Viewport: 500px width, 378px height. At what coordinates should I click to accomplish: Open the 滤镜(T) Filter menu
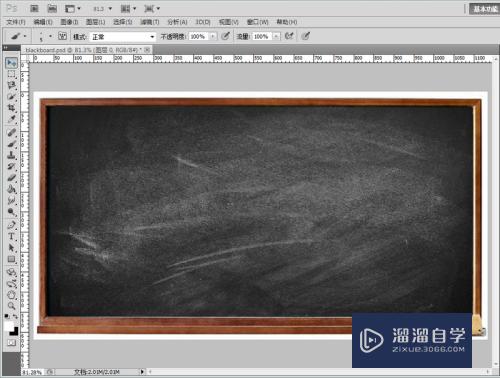(150, 22)
